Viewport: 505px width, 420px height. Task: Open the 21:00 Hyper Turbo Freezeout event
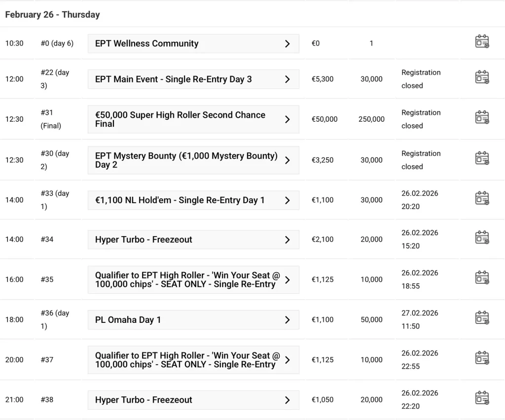[x=193, y=400]
